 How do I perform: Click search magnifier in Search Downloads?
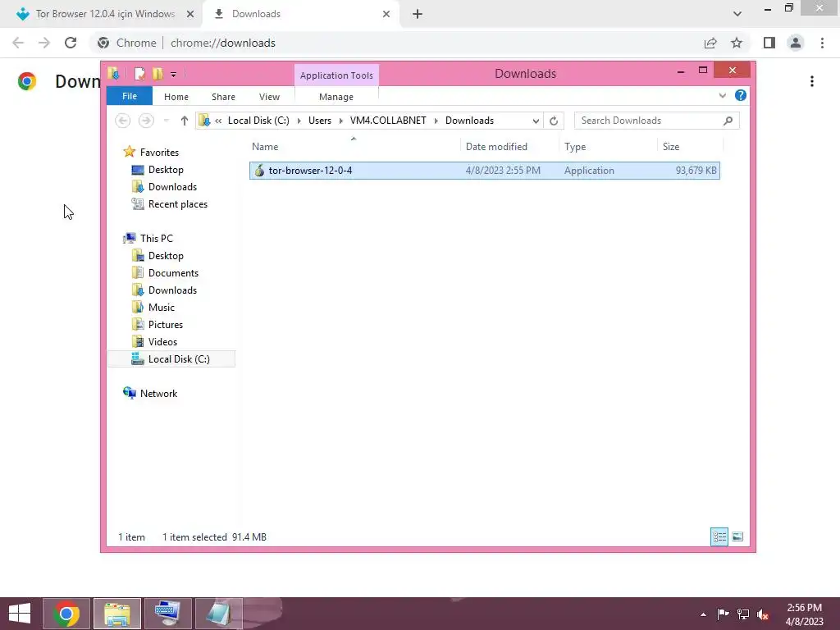(728, 121)
